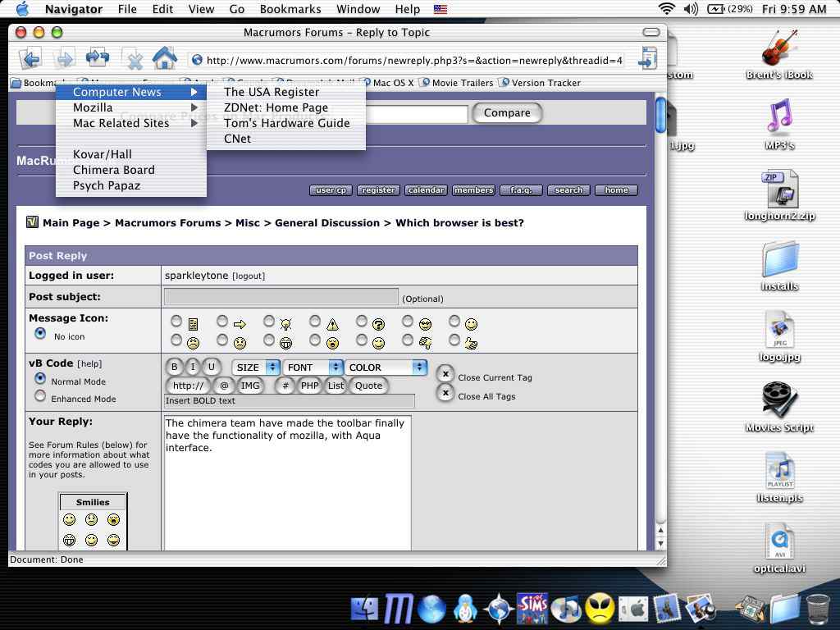Open the yellow alien face Dock icon
The width and height of the screenshot is (840, 630).
click(x=600, y=609)
